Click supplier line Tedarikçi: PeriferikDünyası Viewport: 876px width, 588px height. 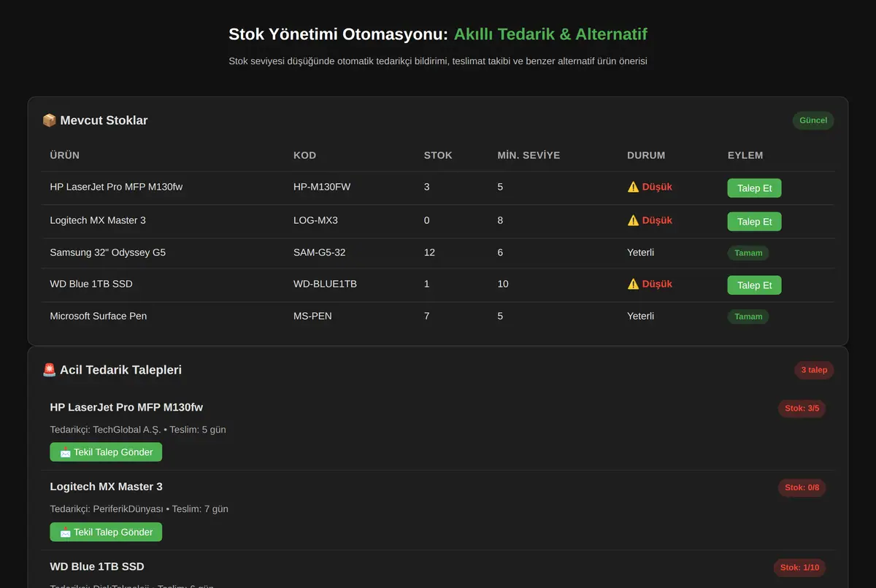point(139,508)
